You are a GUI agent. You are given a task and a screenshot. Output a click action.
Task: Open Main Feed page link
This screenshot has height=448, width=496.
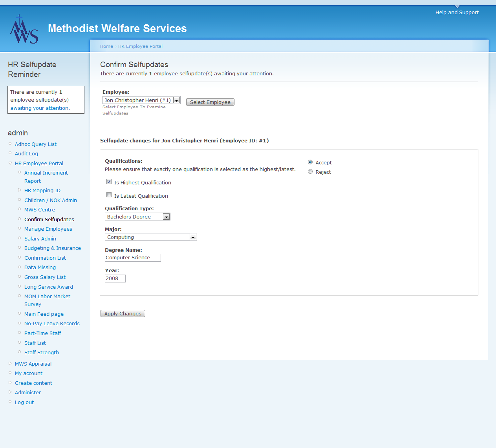pos(44,314)
